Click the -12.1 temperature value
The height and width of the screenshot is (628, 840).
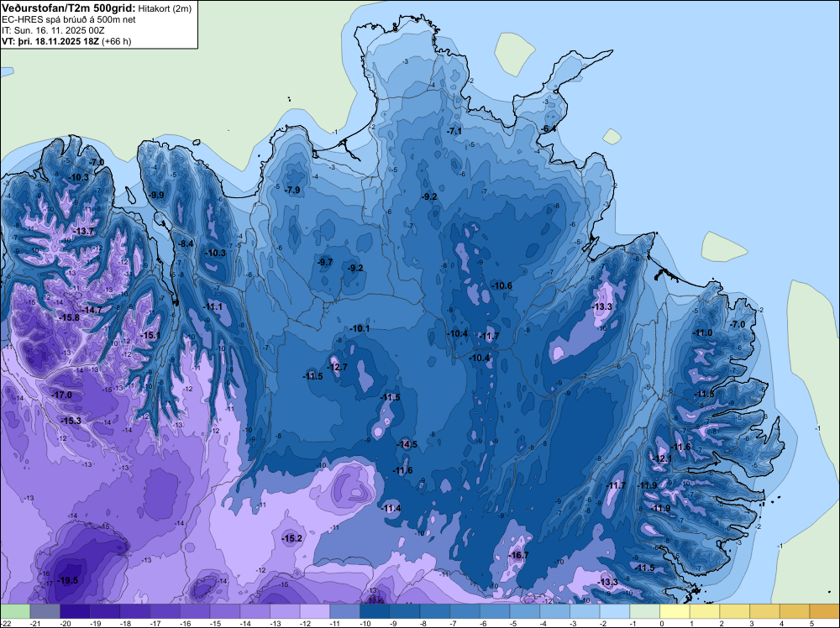click(662, 458)
